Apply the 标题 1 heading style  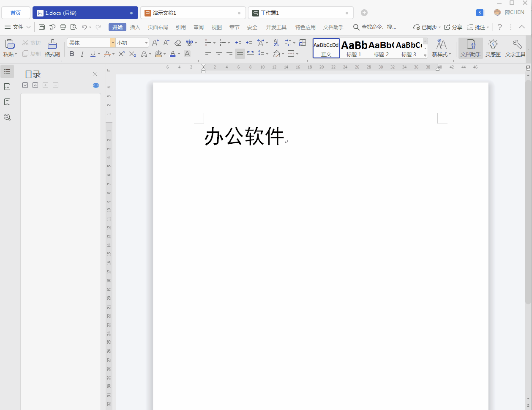[354, 48]
